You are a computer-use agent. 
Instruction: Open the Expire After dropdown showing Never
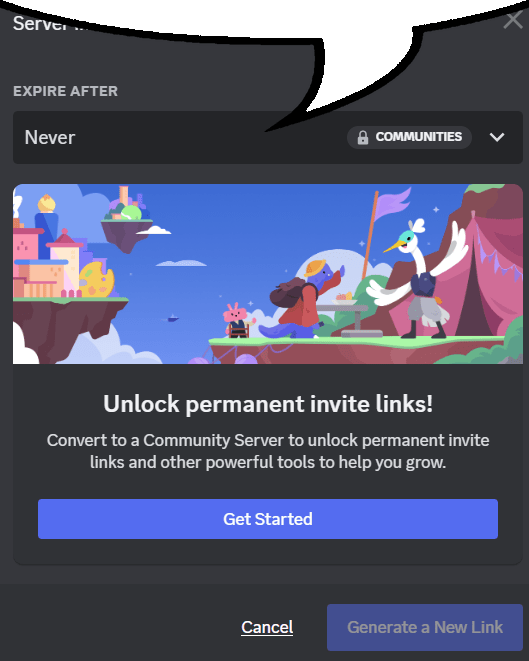coord(268,137)
